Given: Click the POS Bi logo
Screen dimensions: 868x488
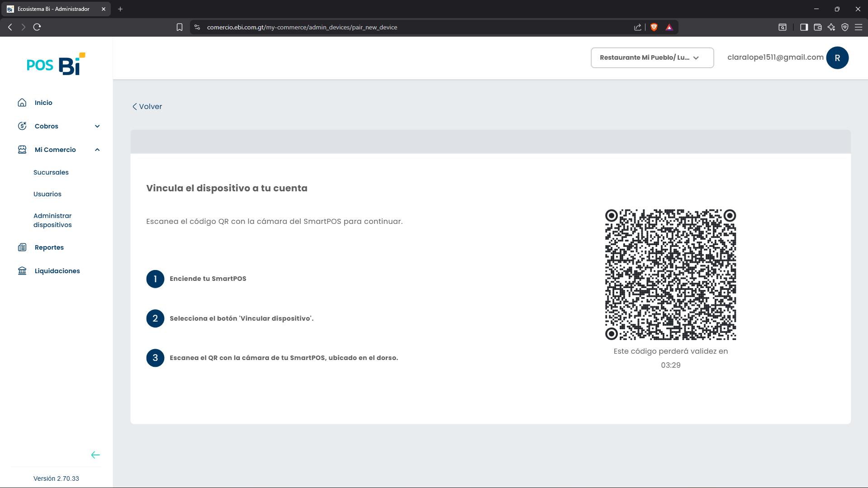Looking at the screenshot, I should (x=56, y=64).
